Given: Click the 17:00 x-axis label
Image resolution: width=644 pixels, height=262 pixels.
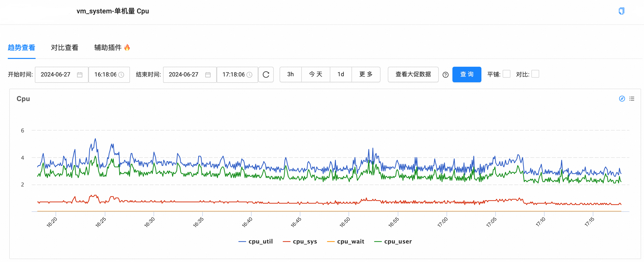Looking at the screenshot, I should 442,222.
